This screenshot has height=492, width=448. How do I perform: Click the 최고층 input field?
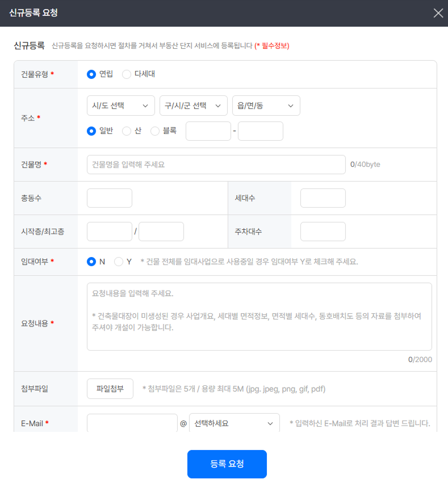[161, 232]
